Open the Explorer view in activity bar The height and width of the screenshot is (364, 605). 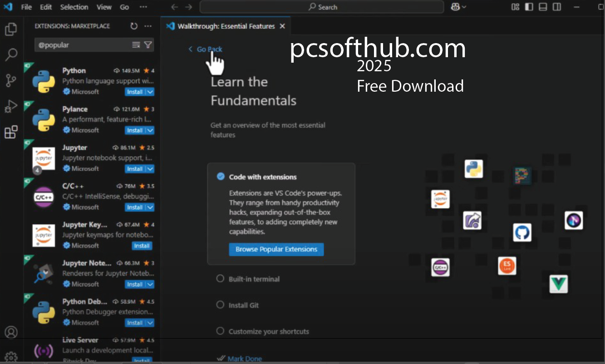pos(11,29)
